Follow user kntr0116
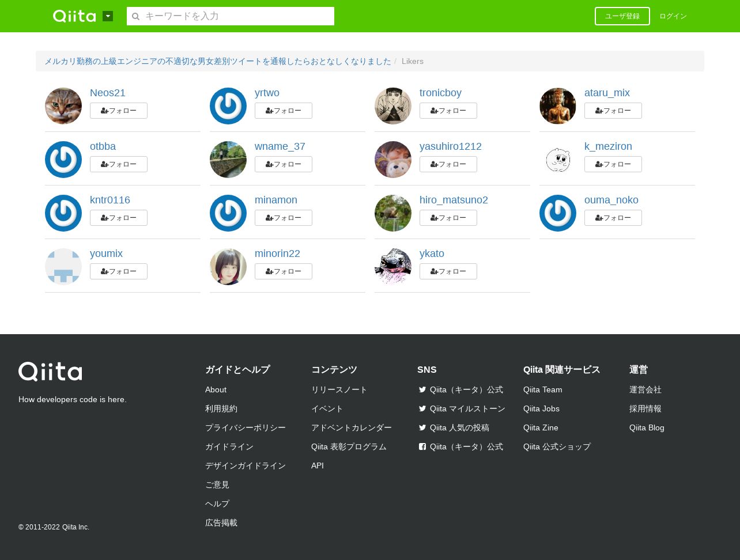The image size is (740, 560). (x=119, y=218)
